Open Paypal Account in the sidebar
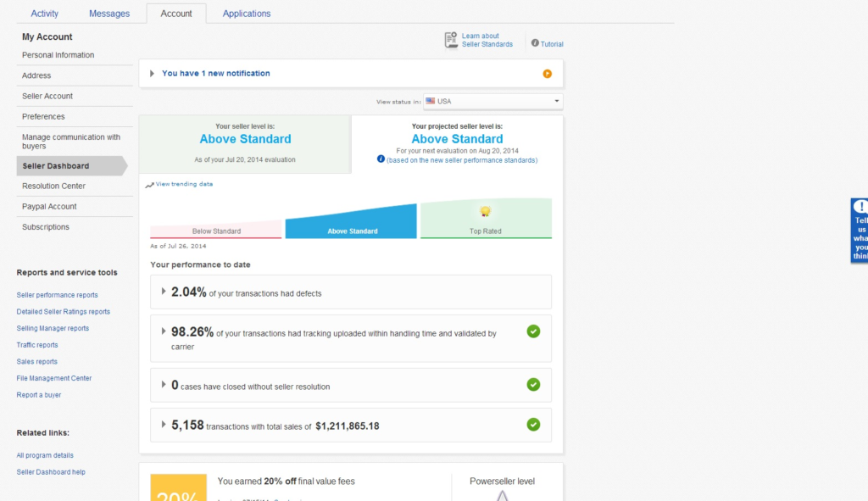 click(x=49, y=207)
